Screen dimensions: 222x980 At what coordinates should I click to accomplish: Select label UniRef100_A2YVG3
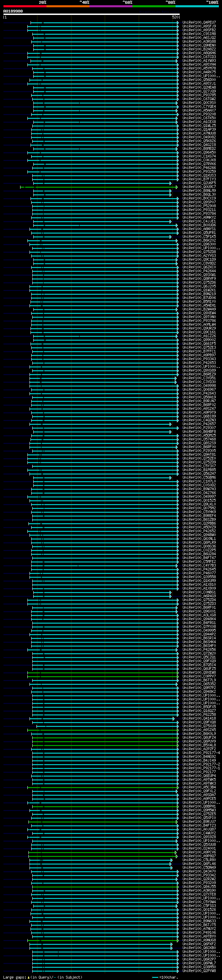tap(199, 256)
